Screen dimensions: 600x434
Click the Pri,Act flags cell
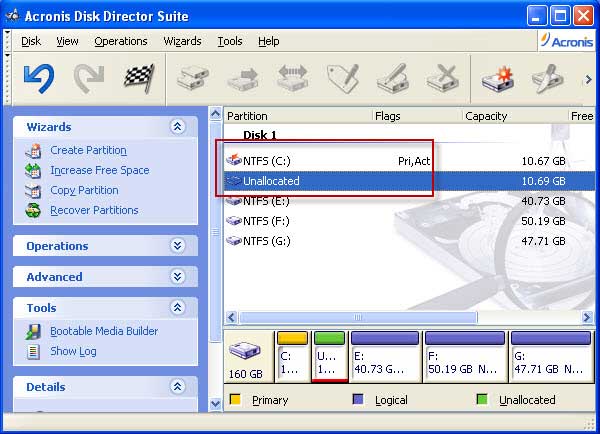(414, 161)
